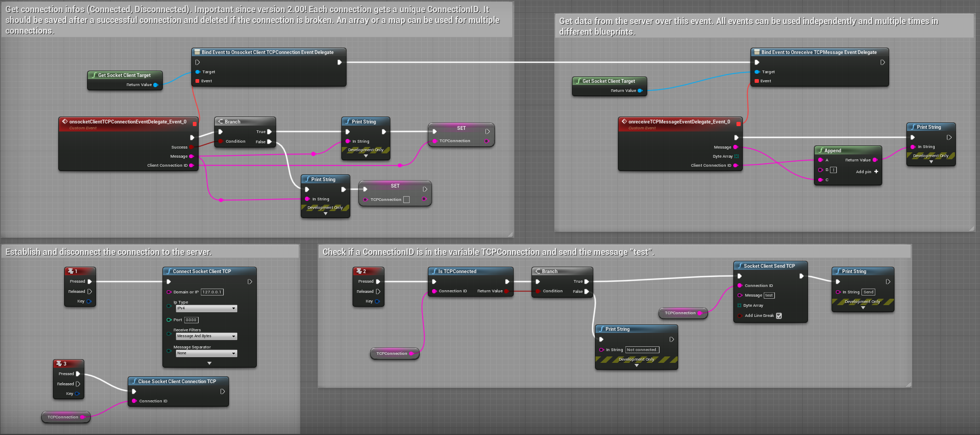The width and height of the screenshot is (980, 435).
Task: Click the function icon on Is TCPConnected node
Action: click(x=434, y=271)
